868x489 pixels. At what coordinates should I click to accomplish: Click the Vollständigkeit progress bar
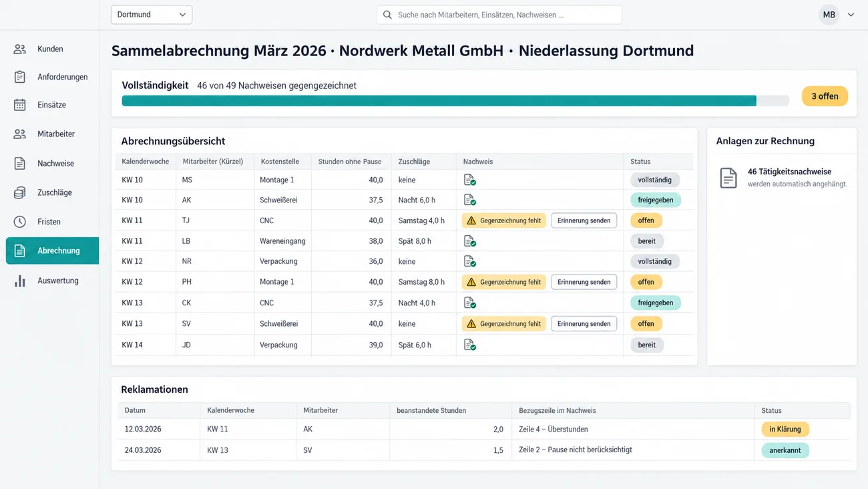(455, 101)
